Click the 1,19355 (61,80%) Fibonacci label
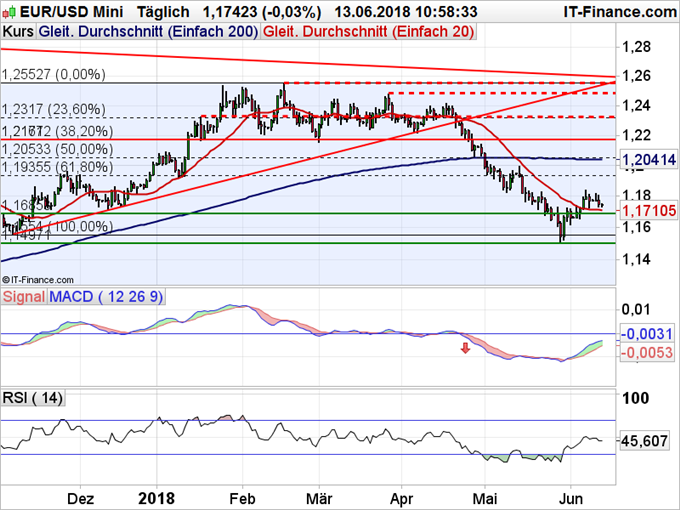 [x=58, y=167]
